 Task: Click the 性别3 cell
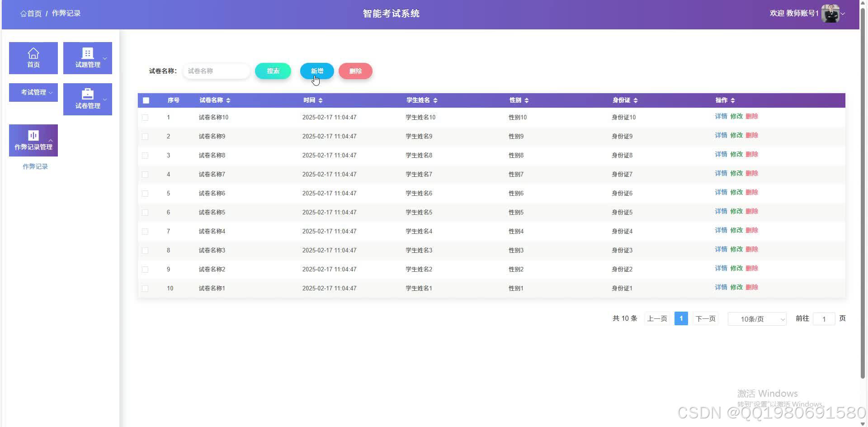tap(516, 251)
